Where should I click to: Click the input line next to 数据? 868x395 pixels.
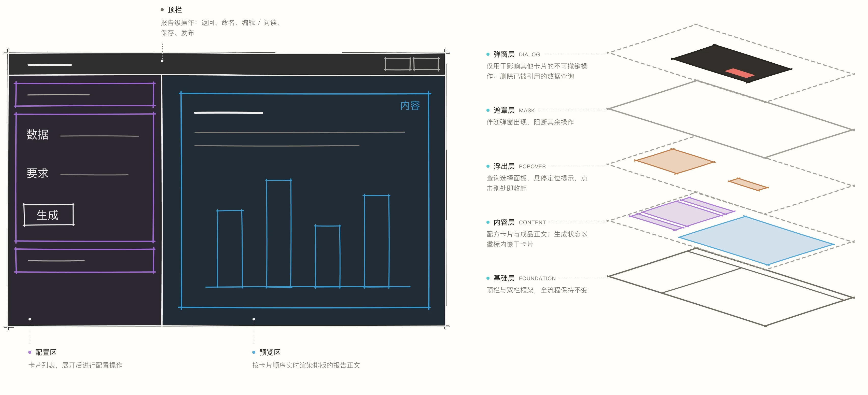(100, 136)
